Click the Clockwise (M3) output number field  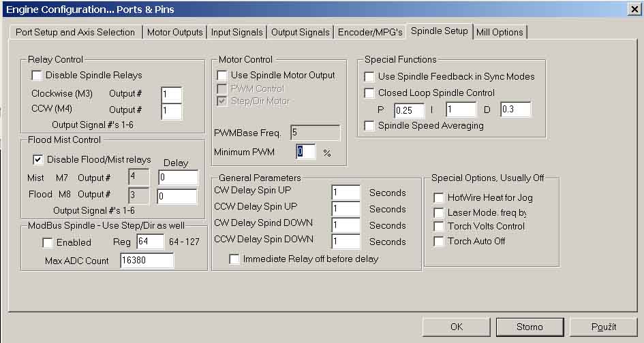[x=172, y=94]
